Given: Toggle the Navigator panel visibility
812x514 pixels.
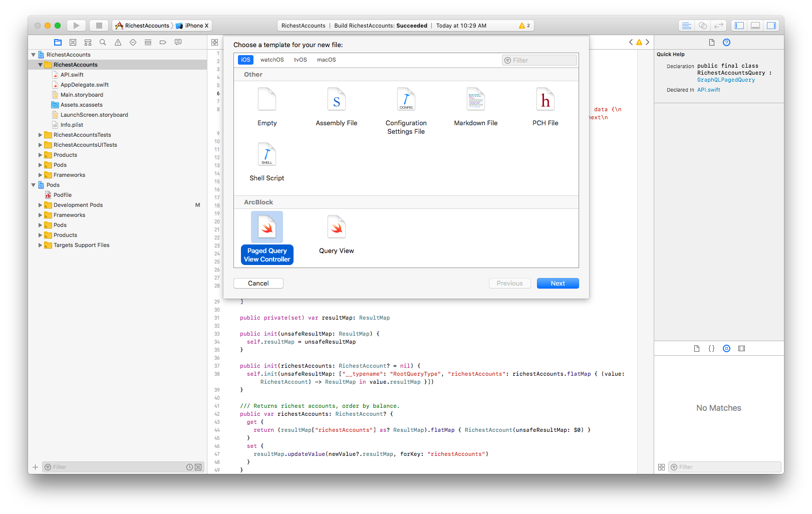Looking at the screenshot, I should pos(739,26).
